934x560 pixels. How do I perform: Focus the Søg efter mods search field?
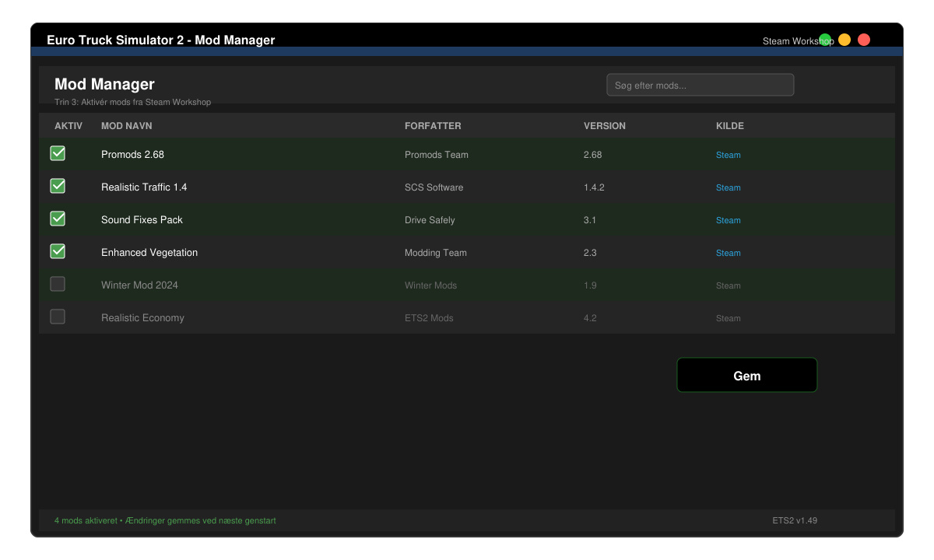(x=700, y=85)
